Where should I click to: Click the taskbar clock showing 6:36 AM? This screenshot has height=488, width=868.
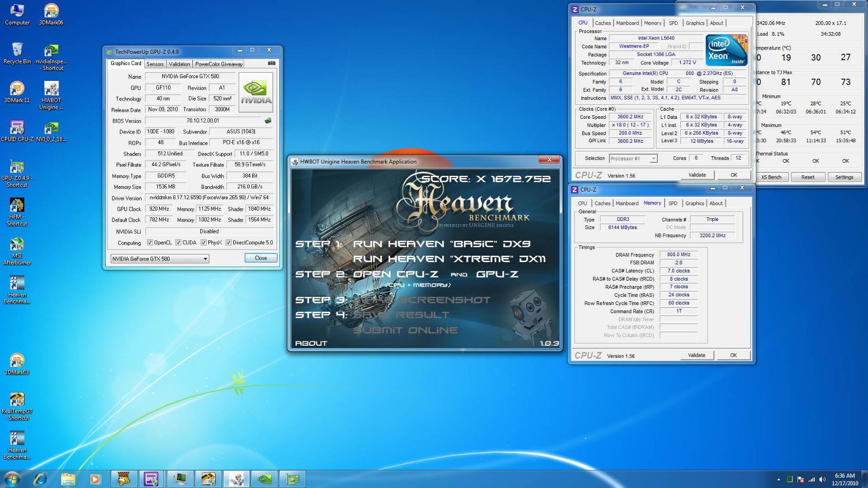(845, 479)
